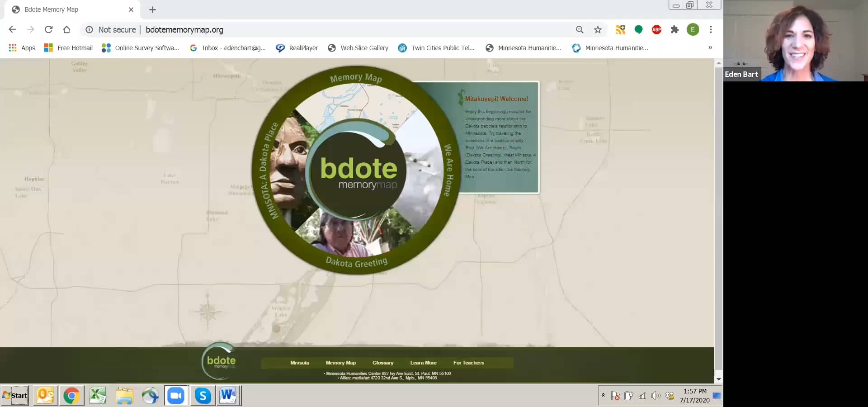Launch Skype from the taskbar
868x407 pixels.
click(202, 395)
